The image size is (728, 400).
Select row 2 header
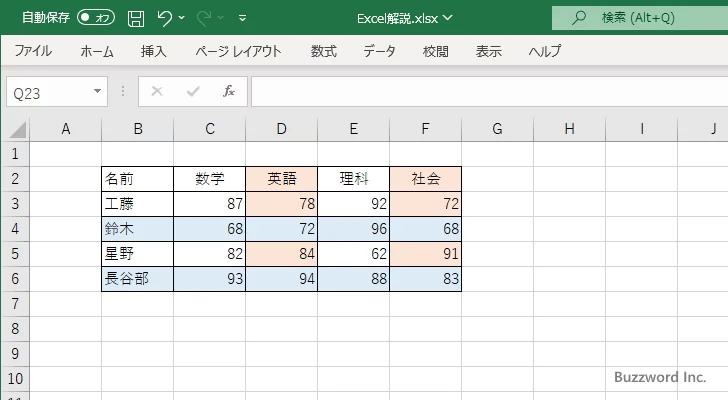15,179
